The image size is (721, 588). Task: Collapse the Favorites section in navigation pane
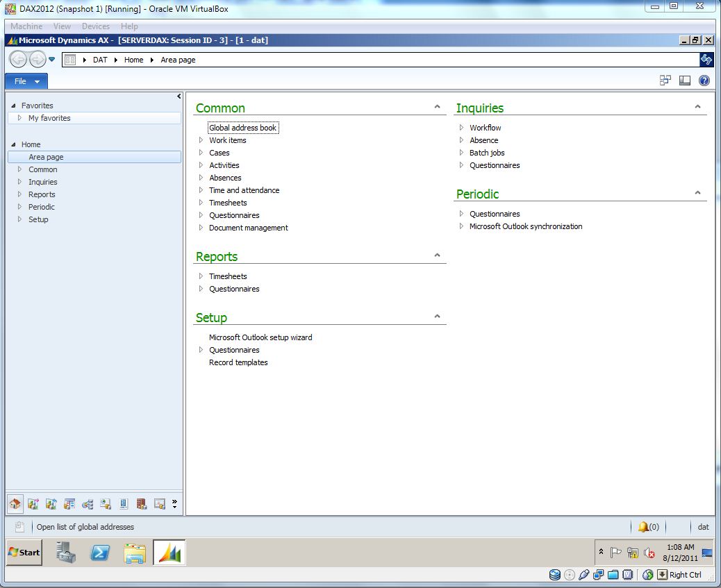click(x=13, y=106)
